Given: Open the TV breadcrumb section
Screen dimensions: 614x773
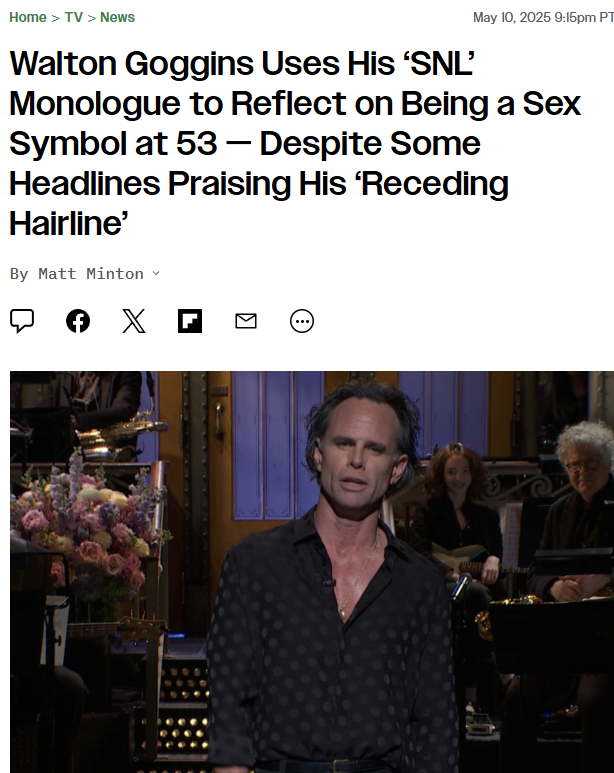Looking at the screenshot, I should [x=73, y=17].
